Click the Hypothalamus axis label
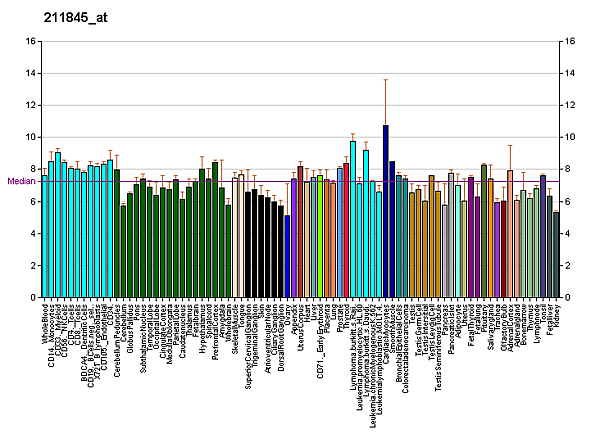The image size is (600, 434). pyautogui.click(x=202, y=327)
